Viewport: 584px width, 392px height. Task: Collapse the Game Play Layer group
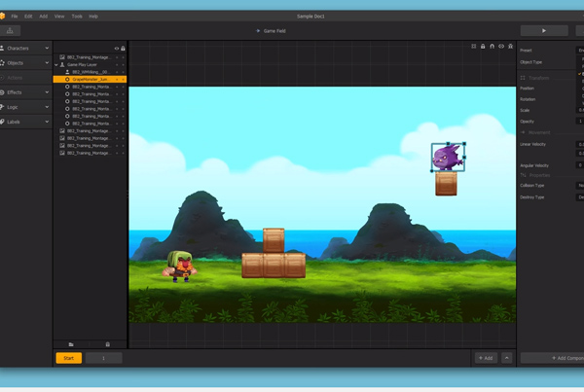[56, 64]
